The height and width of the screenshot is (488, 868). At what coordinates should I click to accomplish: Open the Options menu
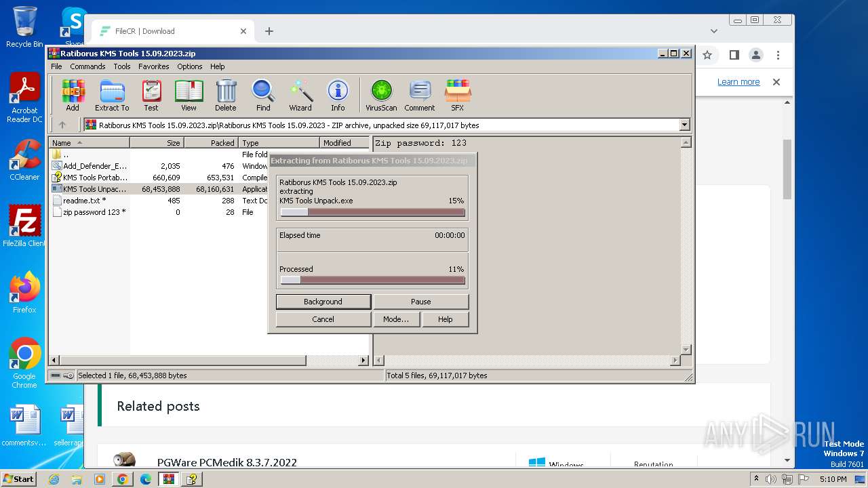tap(190, 66)
